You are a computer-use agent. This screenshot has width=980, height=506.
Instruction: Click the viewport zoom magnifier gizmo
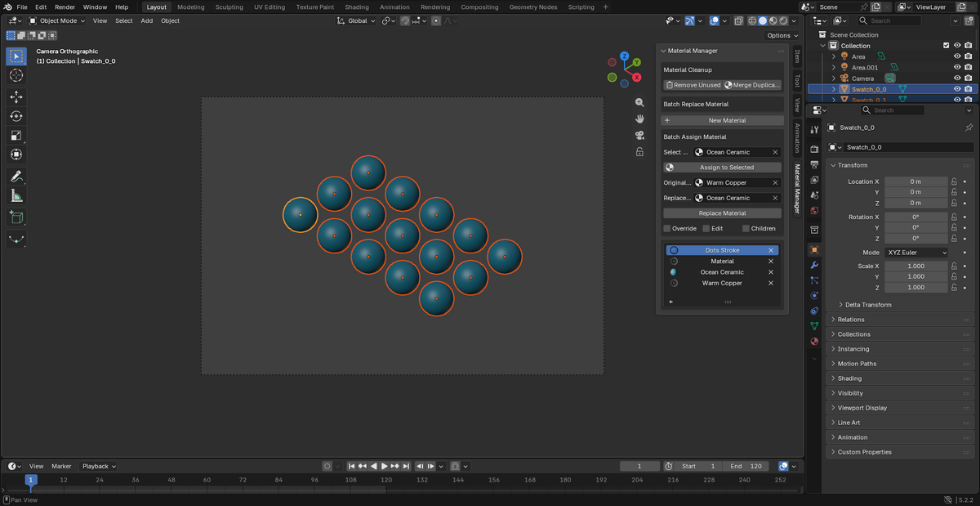[x=640, y=102]
